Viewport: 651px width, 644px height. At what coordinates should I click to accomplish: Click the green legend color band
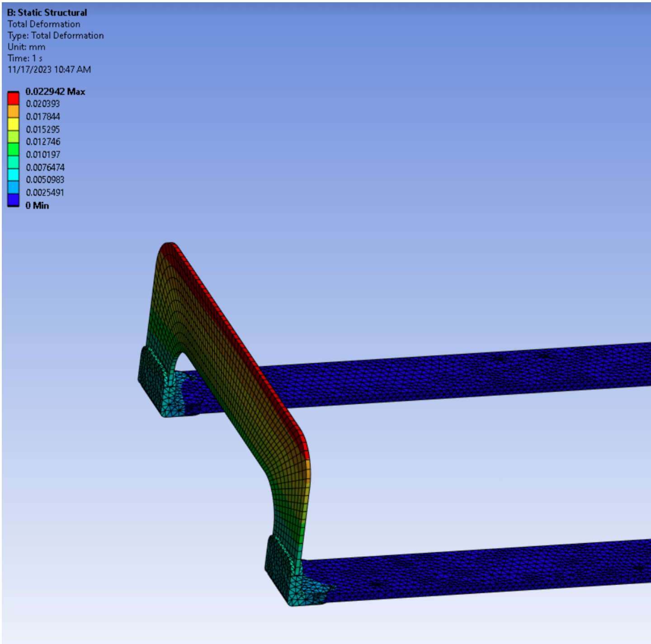click(13, 149)
